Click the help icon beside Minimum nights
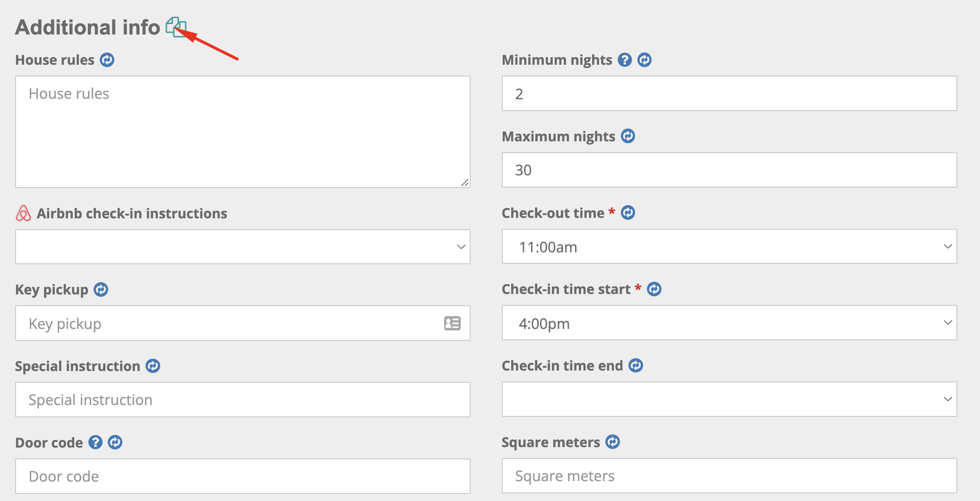This screenshot has width=980, height=501. [x=625, y=60]
